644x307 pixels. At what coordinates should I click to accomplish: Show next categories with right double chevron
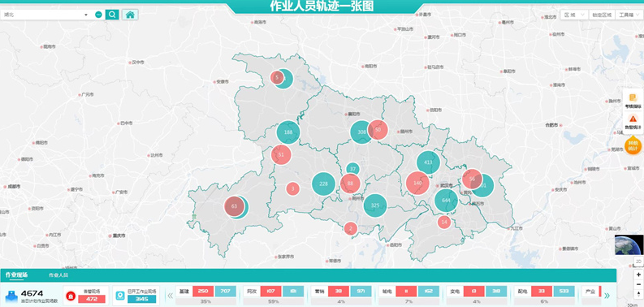click(x=607, y=296)
